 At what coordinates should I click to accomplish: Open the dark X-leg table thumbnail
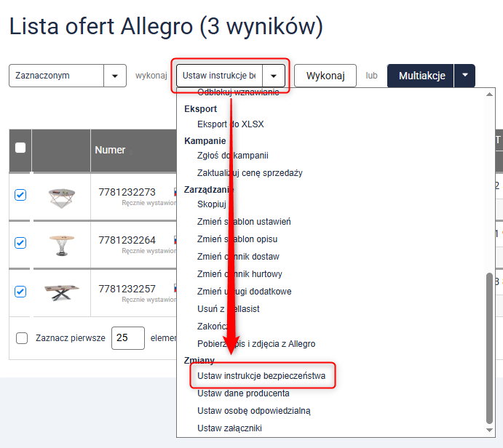(61, 292)
